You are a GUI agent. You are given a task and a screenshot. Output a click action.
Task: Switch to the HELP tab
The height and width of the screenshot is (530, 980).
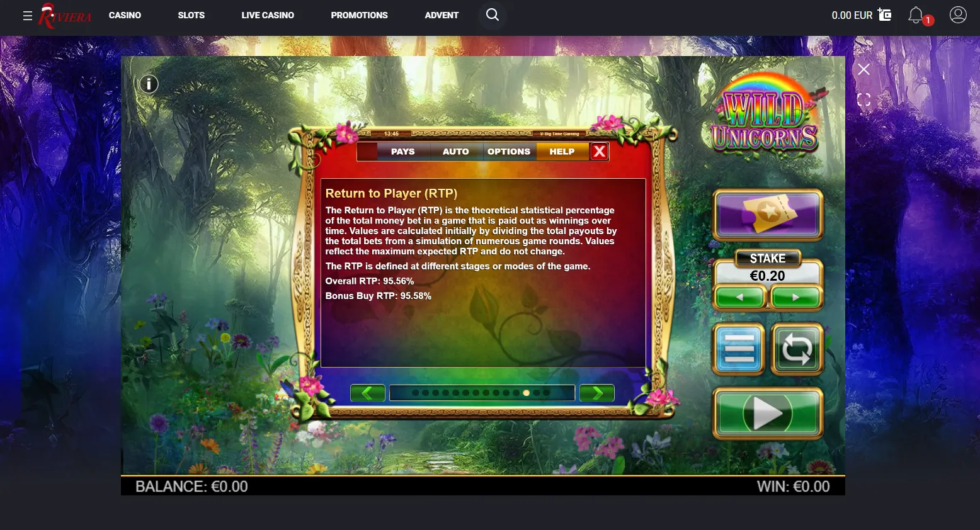pos(562,152)
